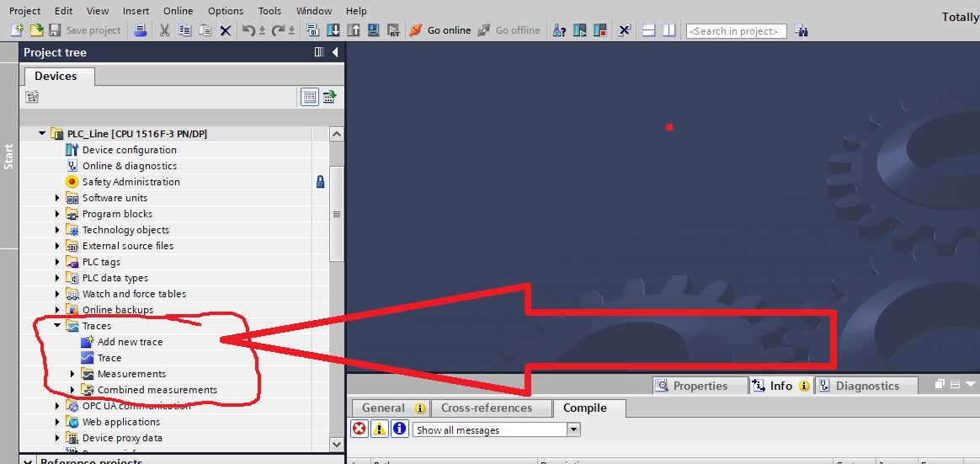Image resolution: width=980 pixels, height=464 pixels.
Task: Open the Online menu
Action: point(178,11)
